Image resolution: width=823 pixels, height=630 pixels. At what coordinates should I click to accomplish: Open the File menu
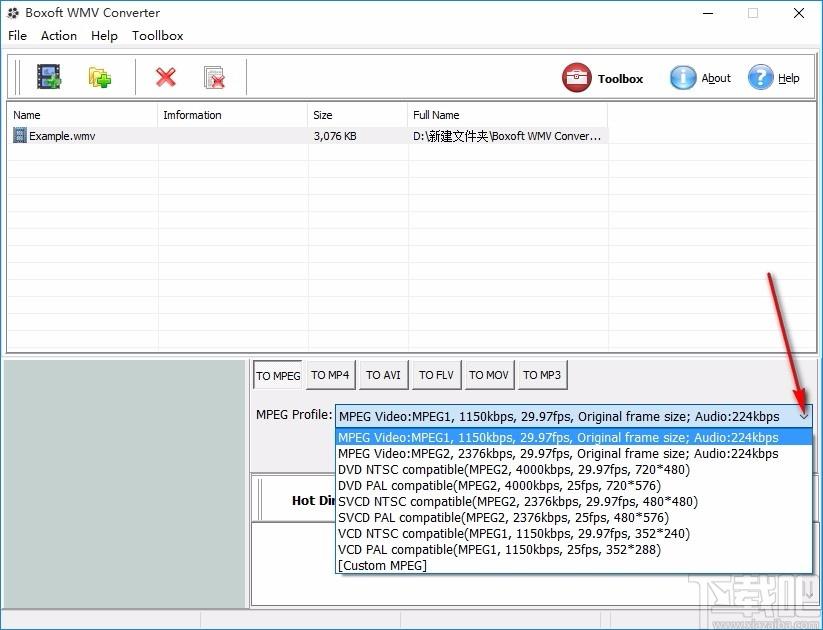click(17, 36)
